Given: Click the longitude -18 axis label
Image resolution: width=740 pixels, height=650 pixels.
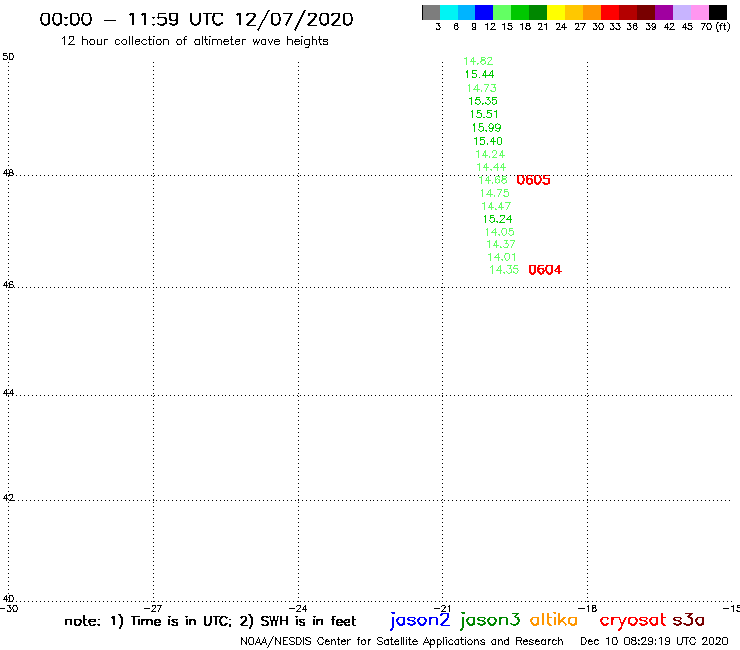Looking at the screenshot, I should pyautogui.click(x=588, y=608).
